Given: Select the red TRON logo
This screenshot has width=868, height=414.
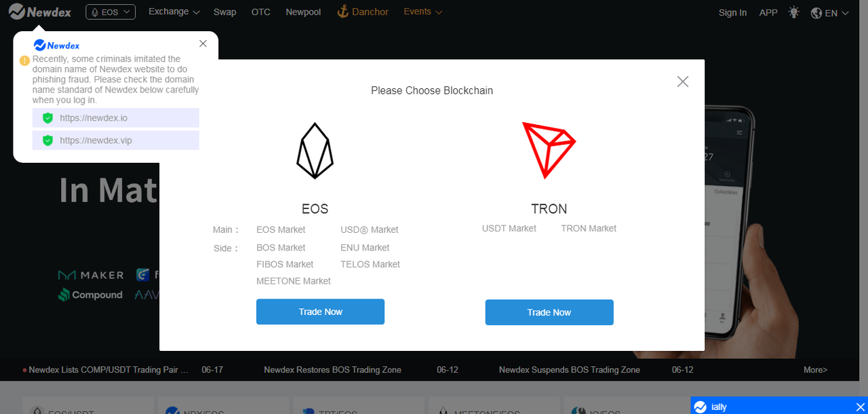Looking at the screenshot, I should (548, 150).
